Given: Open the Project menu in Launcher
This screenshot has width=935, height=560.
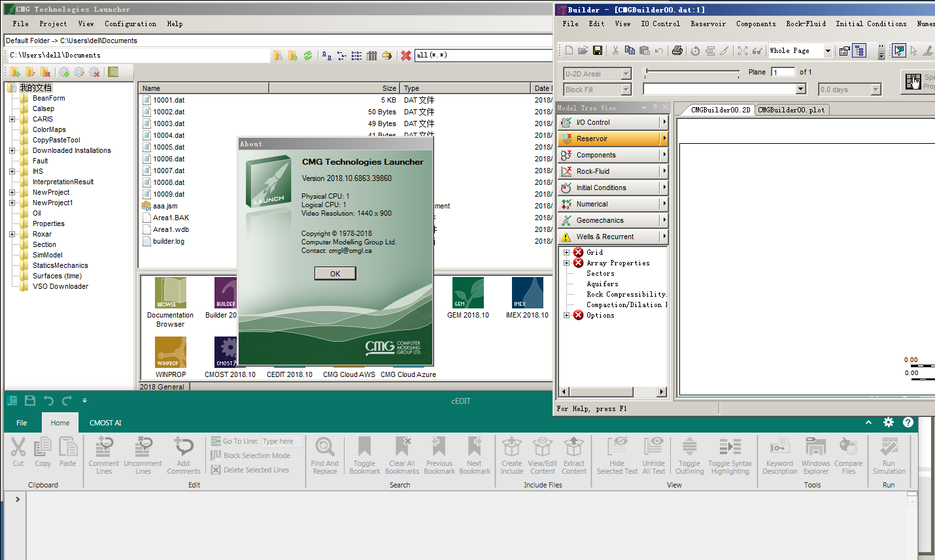Looking at the screenshot, I should pos(53,24).
